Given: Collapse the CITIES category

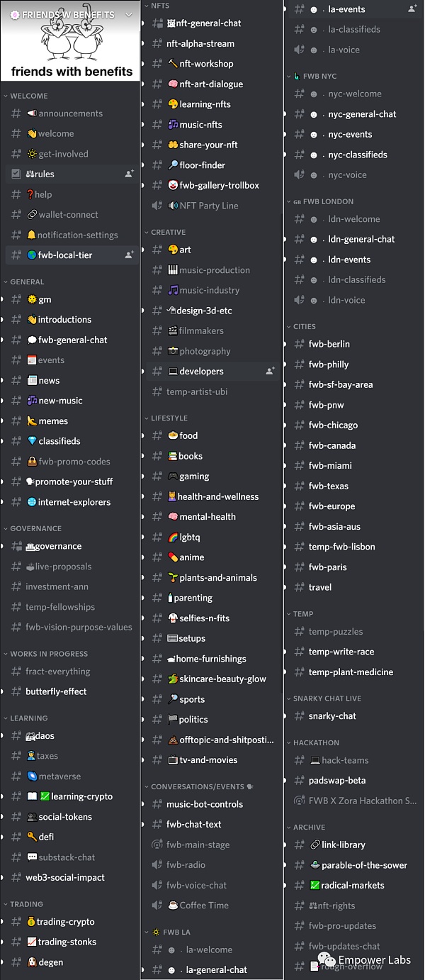Looking at the screenshot, I should pyautogui.click(x=304, y=327).
